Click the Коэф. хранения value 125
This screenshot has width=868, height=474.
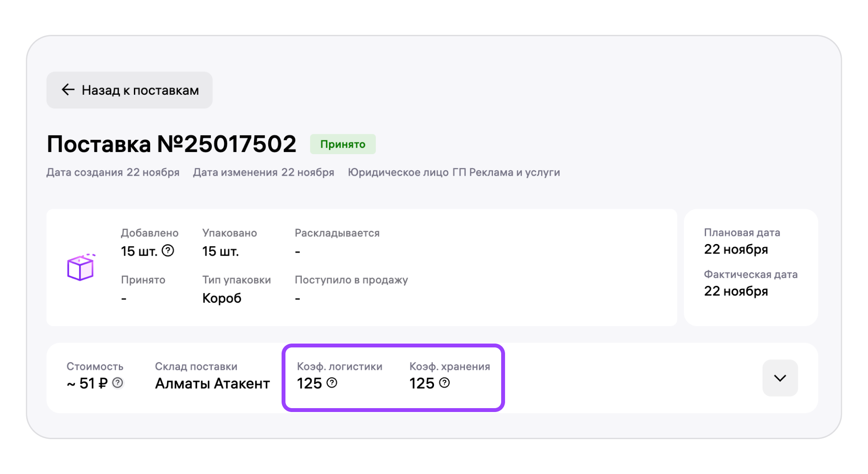tap(422, 383)
